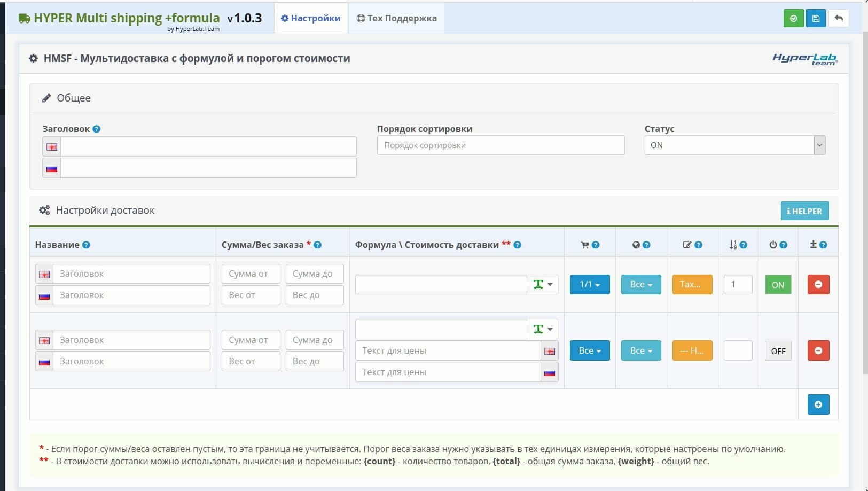Open the Статус dropdown showing ON
Screen dimensions: 868x491
coord(734,145)
